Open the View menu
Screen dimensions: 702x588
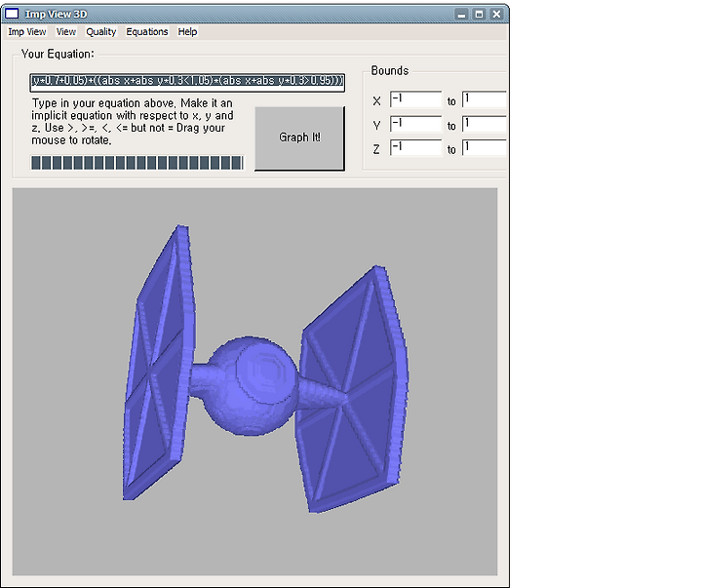coord(66,32)
